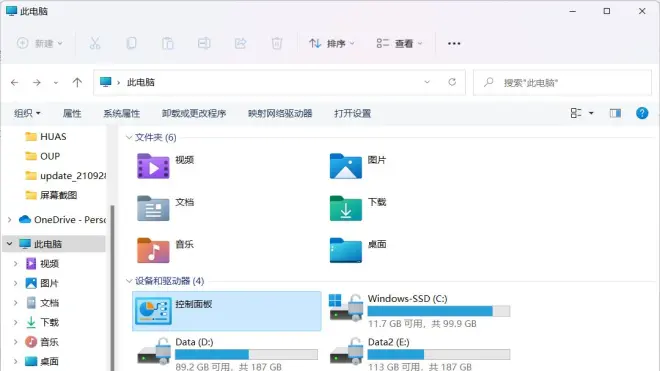Open address bar history dropdown chevron
660x371 pixels.
pos(427,82)
